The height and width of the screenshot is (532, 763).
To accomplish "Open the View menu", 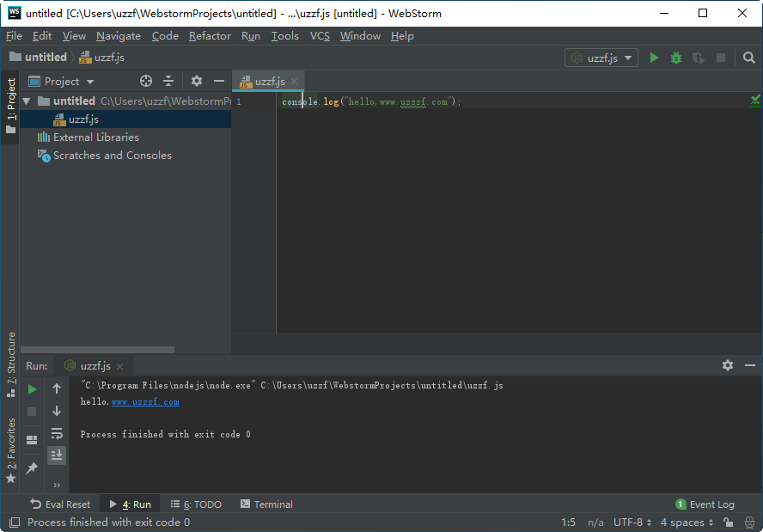I will click(74, 36).
